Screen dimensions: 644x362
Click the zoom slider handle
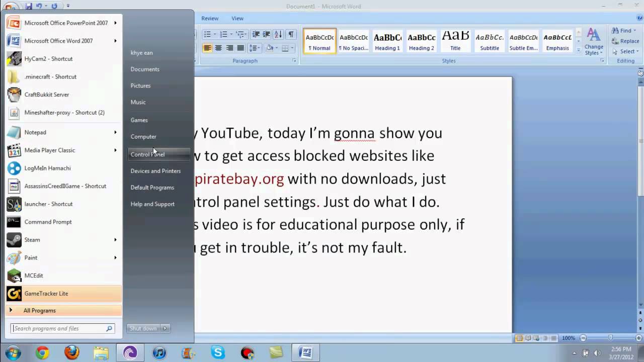[x=611, y=338]
